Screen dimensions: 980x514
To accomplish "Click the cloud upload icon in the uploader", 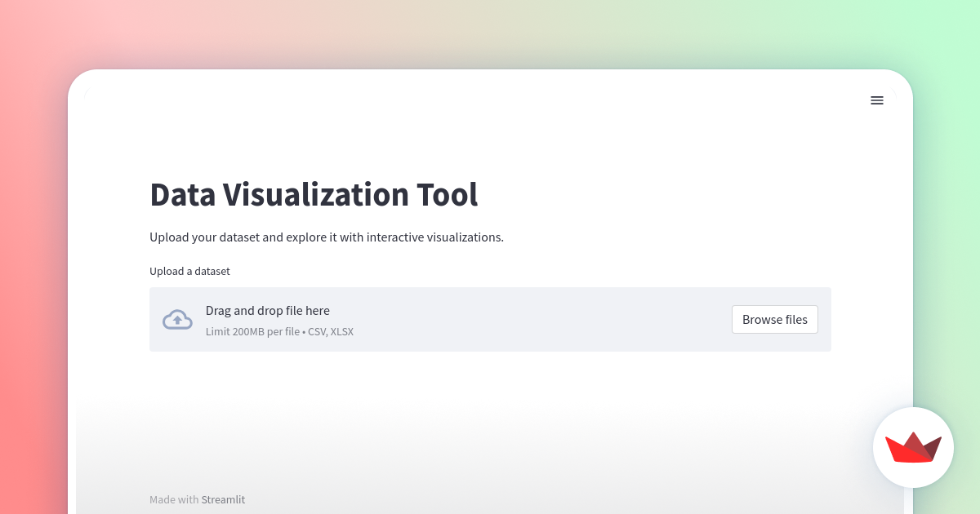I will click(177, 319).
